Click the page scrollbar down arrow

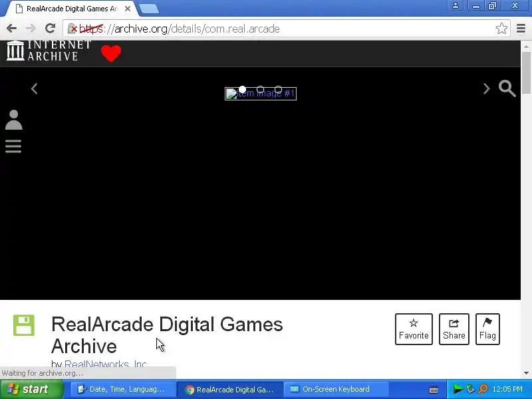click(x=526, y=373)
